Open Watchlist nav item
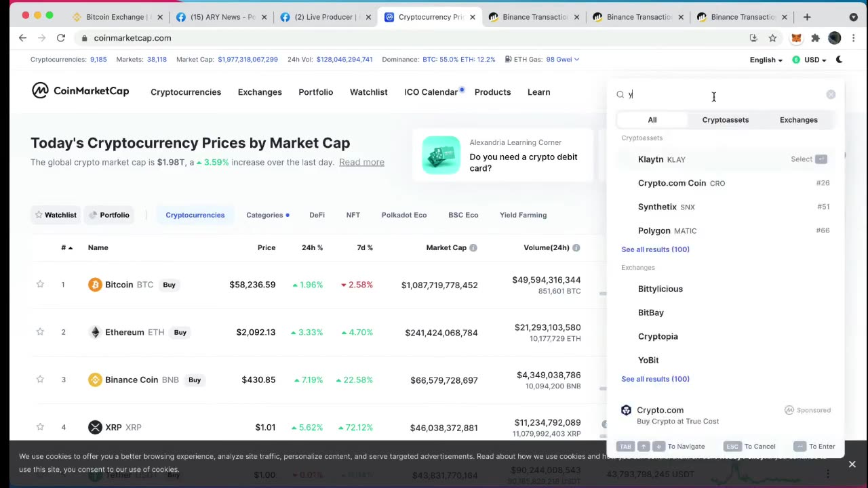 point(369,92)
